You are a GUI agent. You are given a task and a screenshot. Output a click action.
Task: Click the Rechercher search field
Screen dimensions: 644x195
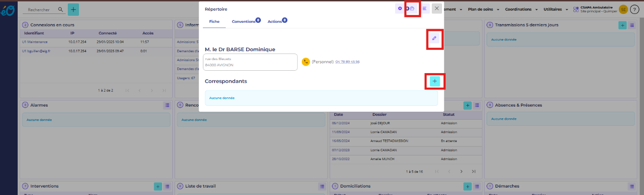[x=42, y=9]
